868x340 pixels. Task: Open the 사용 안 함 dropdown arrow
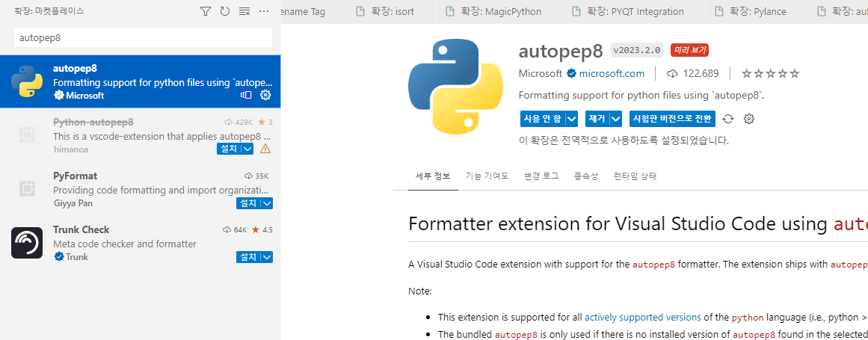coord(573,119)
